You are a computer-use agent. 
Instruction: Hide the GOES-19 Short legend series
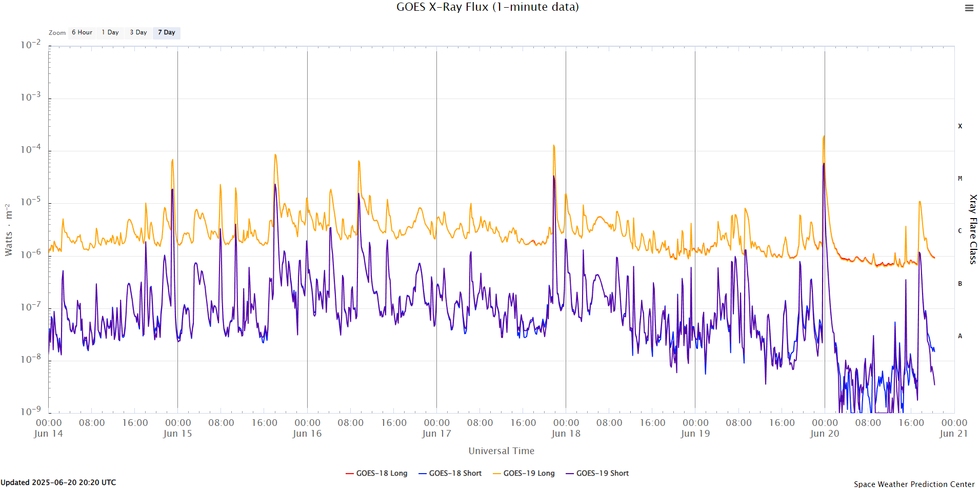(x=602, y=473)
